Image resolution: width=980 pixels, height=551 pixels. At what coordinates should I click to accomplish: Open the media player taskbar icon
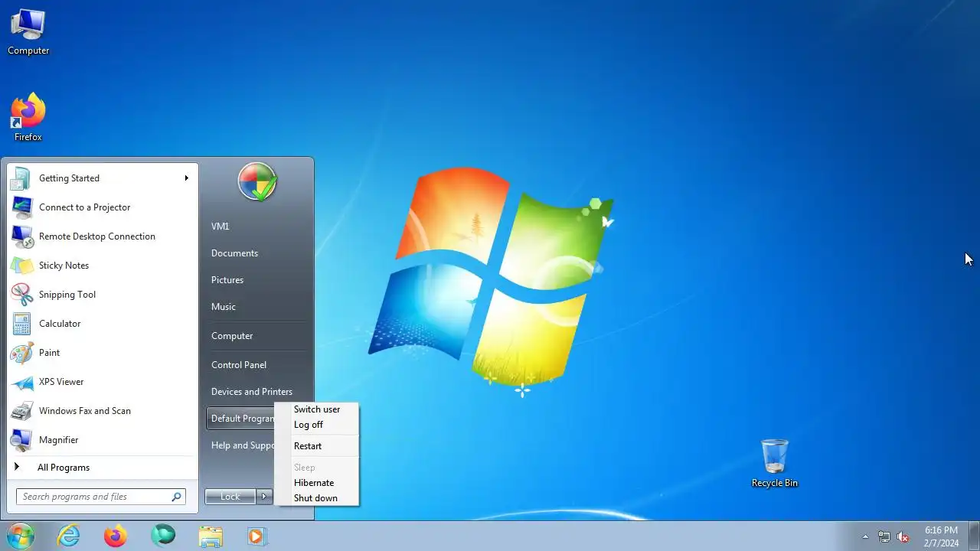point(256,536)
